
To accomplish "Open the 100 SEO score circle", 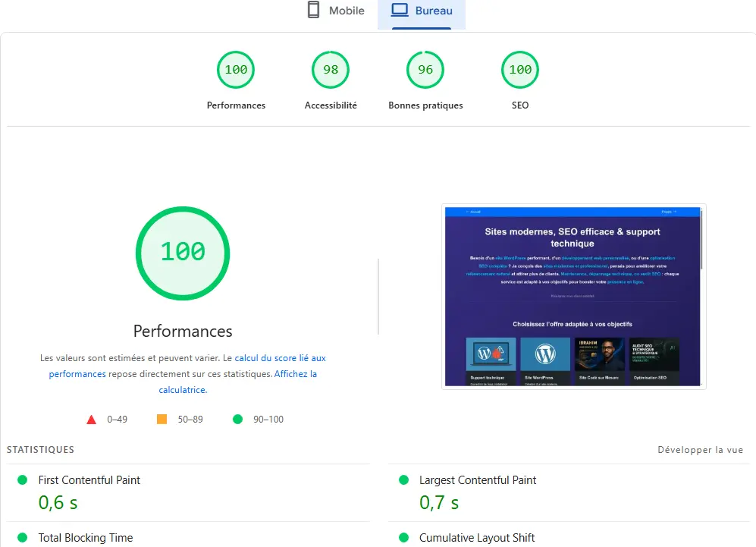I will click(520, 69).
